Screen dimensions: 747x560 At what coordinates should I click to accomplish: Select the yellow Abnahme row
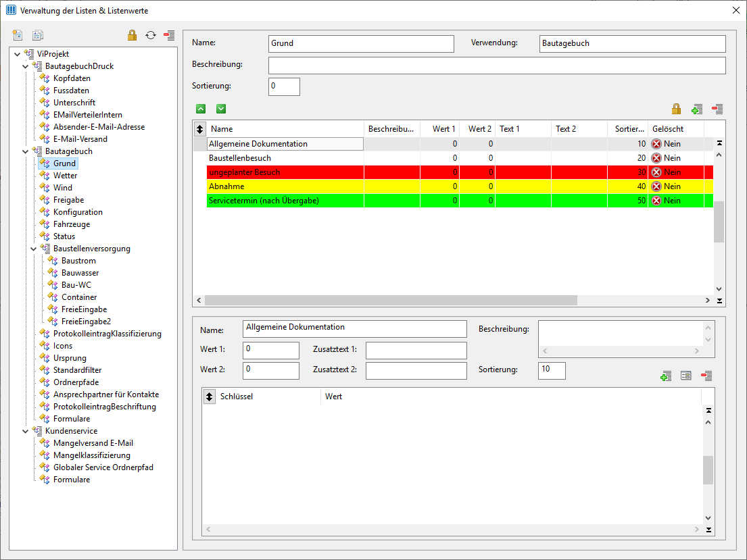(460, 186)
